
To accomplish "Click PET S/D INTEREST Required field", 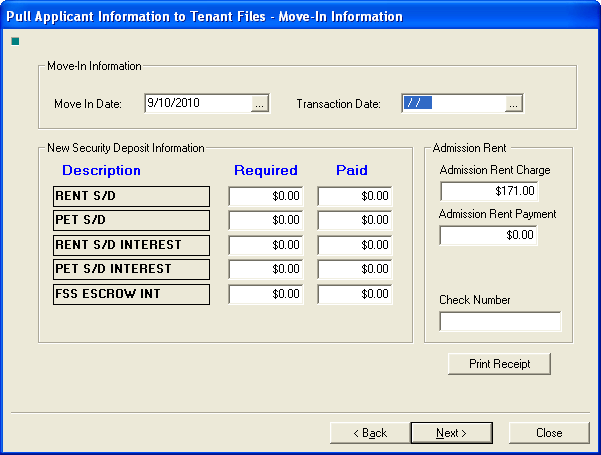I will tap(266, 269).
